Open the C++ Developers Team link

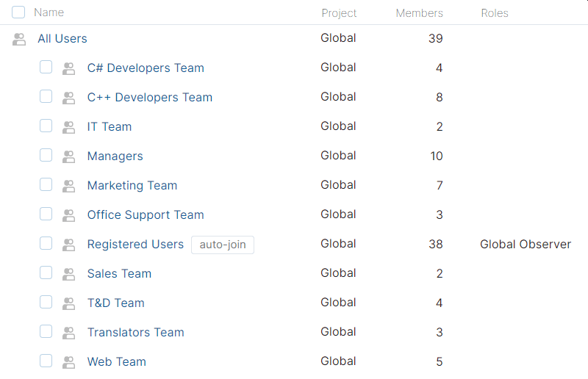pyautogui.click(x=150, y=98)
